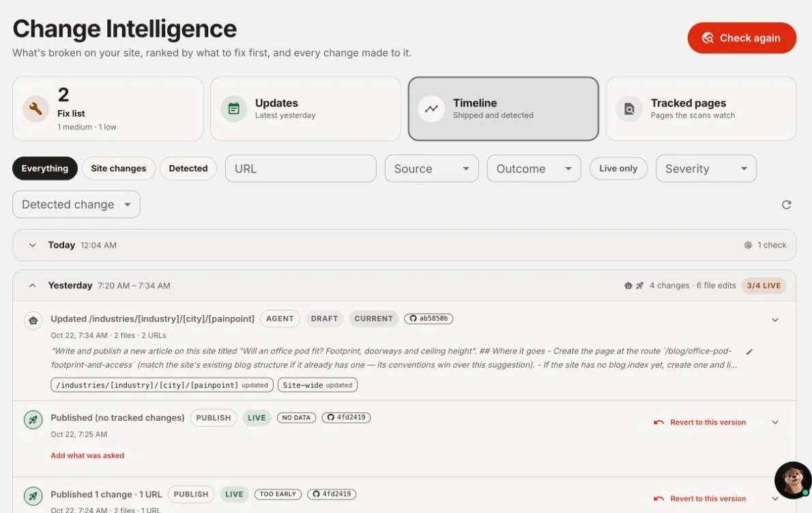The width and height of the screenshot is (812, 513).
Task: Revert to version of Oct 22, 7:25 AM
Action: click(699, 422)
